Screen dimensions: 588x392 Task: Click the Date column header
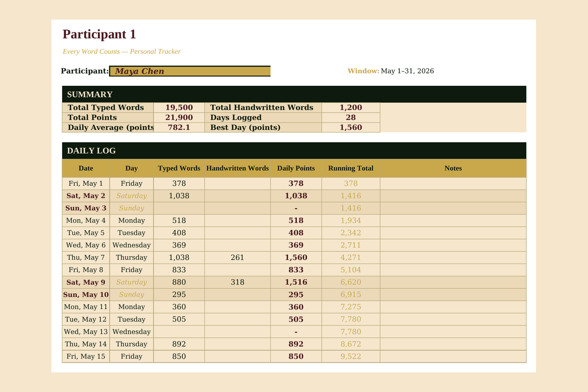(x=86, y=168)
